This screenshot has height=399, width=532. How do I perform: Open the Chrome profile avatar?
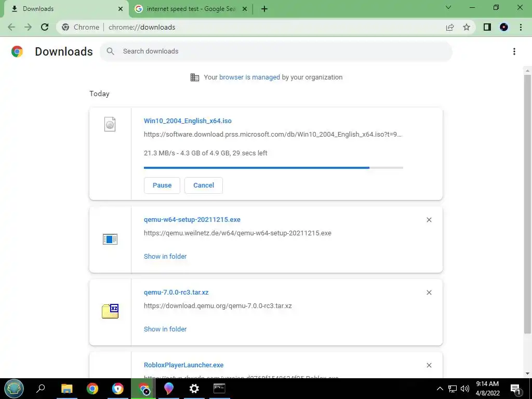click(504, 27)
